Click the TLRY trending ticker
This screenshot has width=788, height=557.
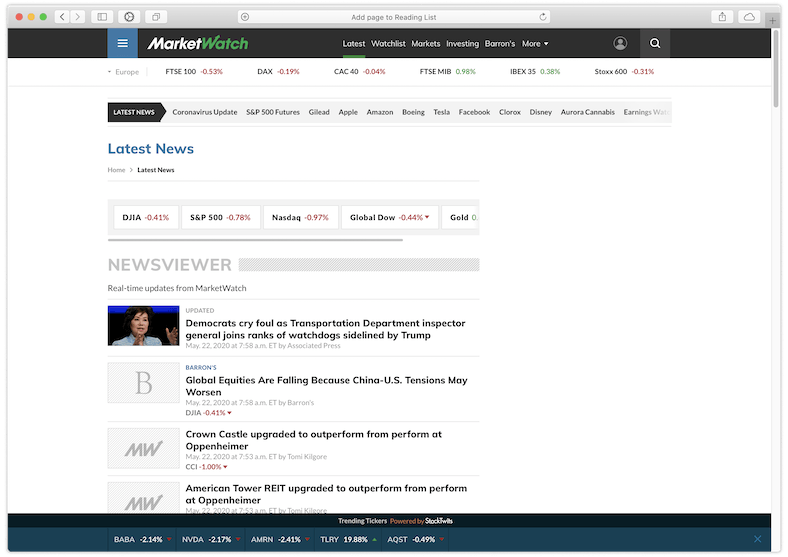click(x=348, y=539)
